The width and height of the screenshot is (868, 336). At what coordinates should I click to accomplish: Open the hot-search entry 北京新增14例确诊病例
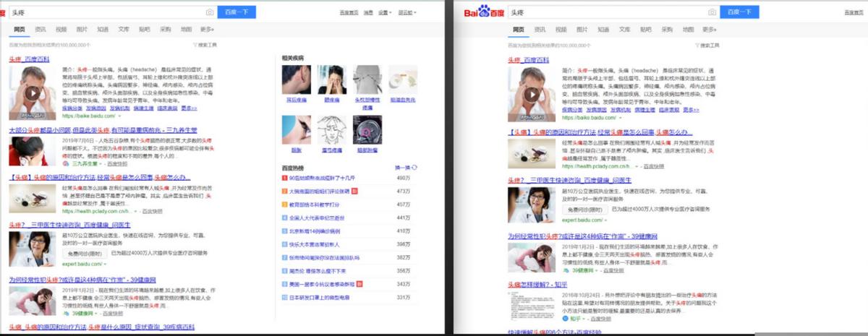[x=313, y=231]
